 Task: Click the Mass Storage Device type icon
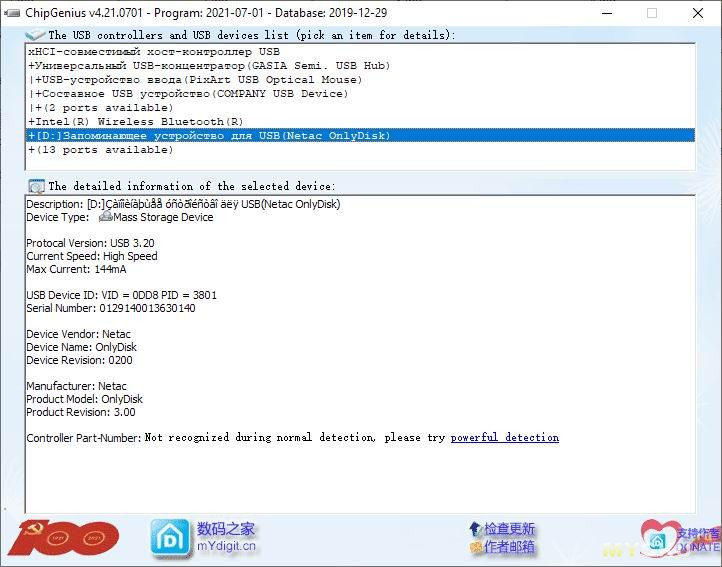[106, 216]
